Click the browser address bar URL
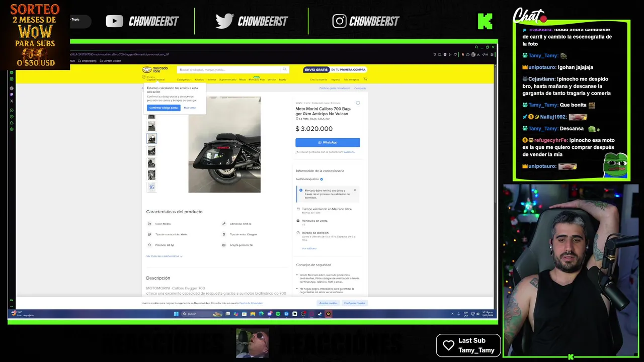 [120, 54]
